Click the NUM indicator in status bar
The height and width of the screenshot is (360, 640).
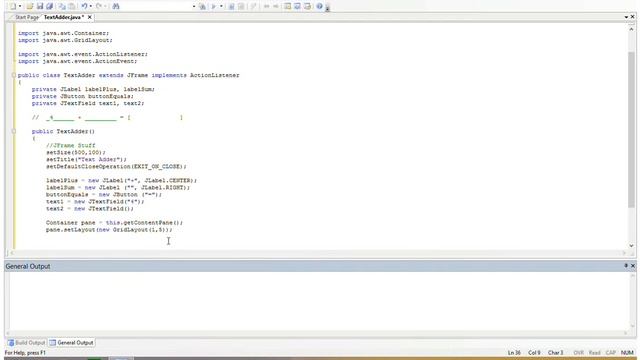(627, 353)
